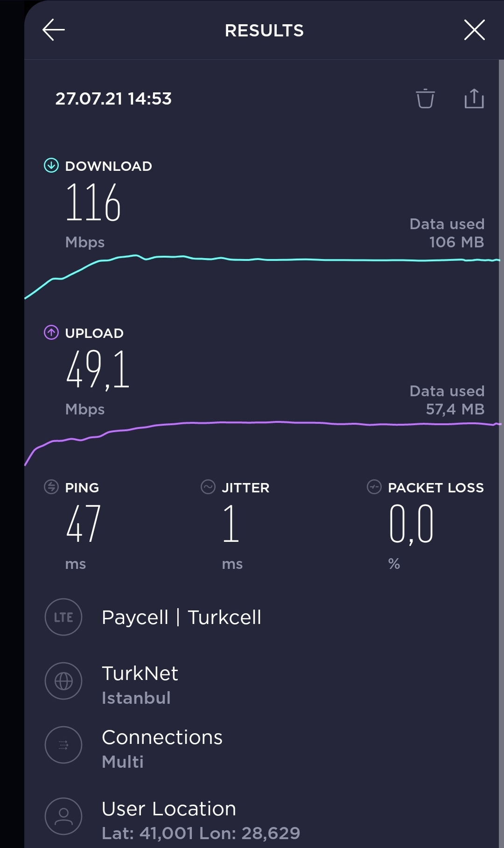504x848 pixels.
Task: Share the speed test result
Action: pyautogui.click(x=474, y=98)
